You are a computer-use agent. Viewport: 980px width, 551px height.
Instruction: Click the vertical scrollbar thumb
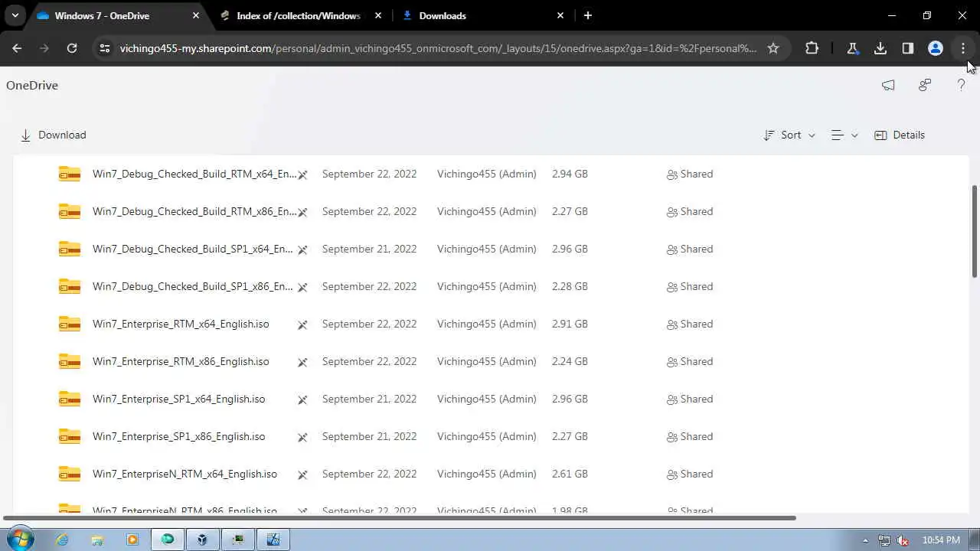click(975, 231)
